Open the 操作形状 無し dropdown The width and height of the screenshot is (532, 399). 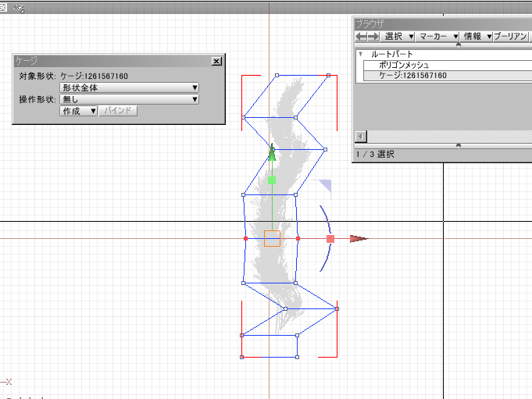point(129,100)
